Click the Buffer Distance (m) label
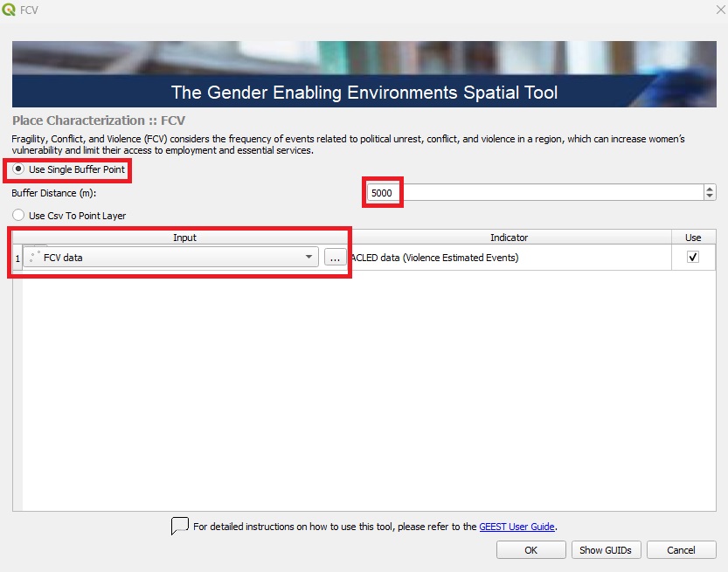Screen dimensions: 728x572 tap(54, 193)
